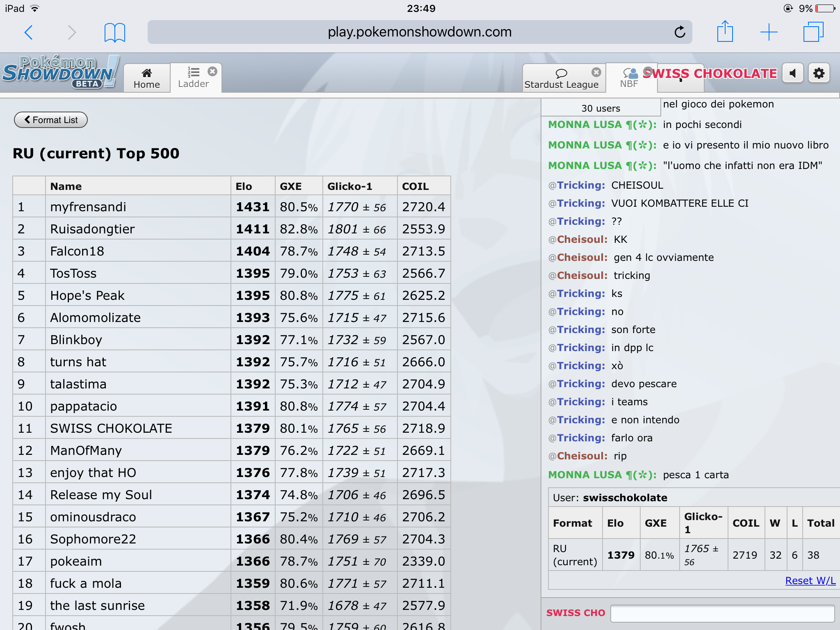The height and width of the screenshot is (630, 840).
Task: Open the Safari share sheet icon
Action: 725,32
